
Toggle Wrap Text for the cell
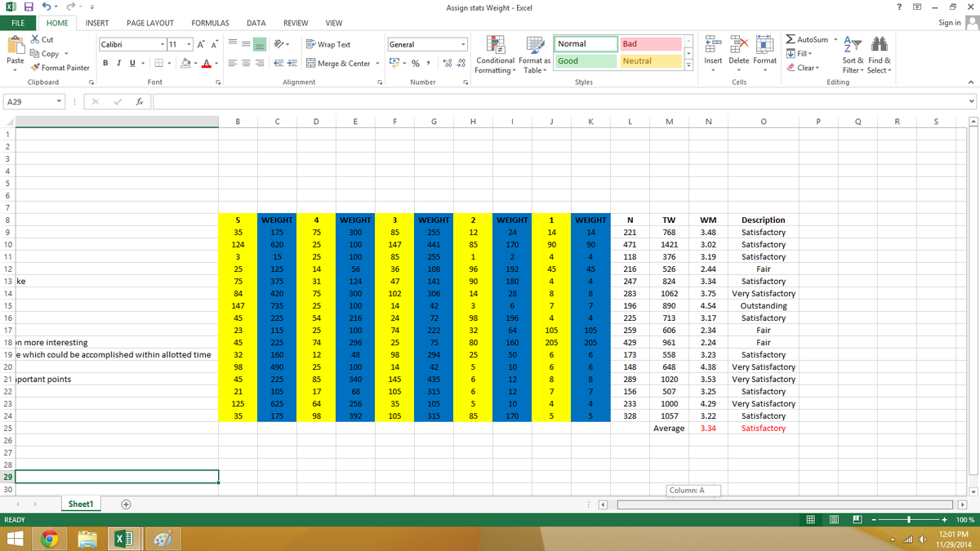click(328, 45)
